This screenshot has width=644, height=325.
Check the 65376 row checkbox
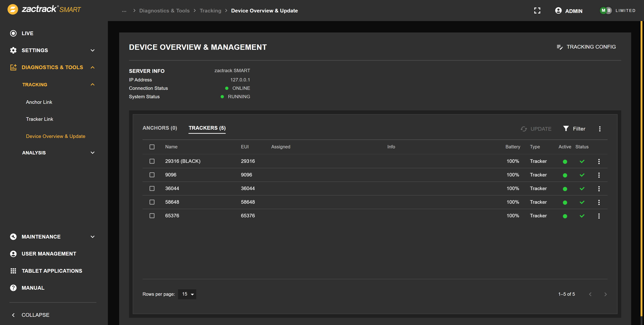(x=152, y=216)
